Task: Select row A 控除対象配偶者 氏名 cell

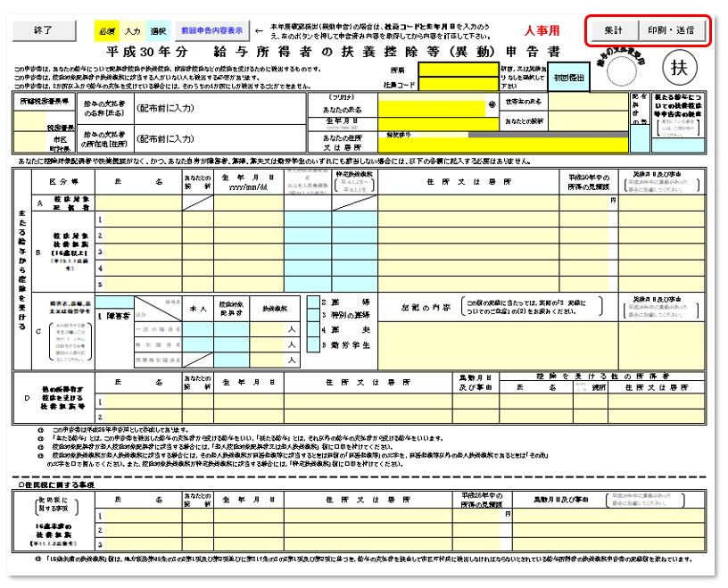Action: [x=139, y=203]
